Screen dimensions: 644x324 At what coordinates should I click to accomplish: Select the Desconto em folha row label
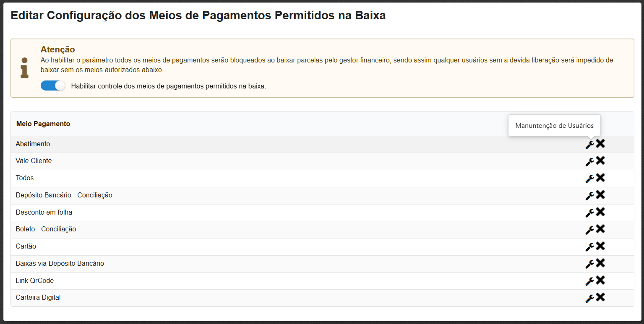click(x=44, y=212)
